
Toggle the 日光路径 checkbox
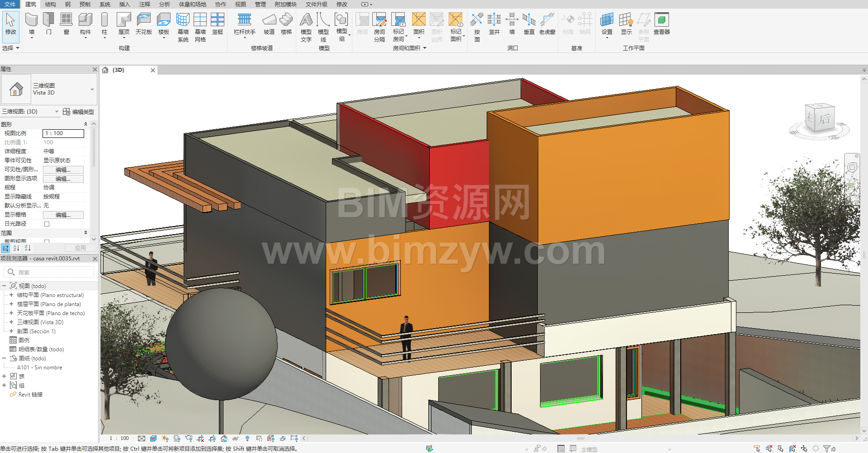(x=47, y=224)
